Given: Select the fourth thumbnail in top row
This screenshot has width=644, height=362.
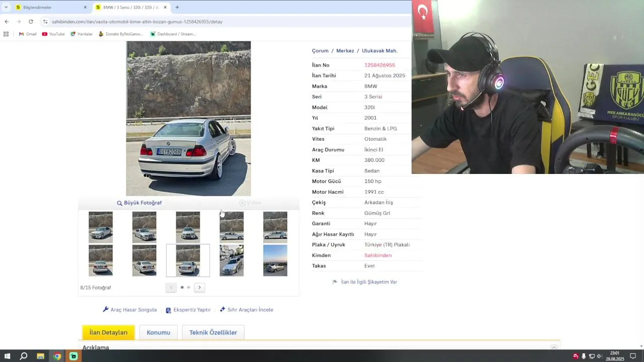Looking at the screenshot, I should (231, 227).
